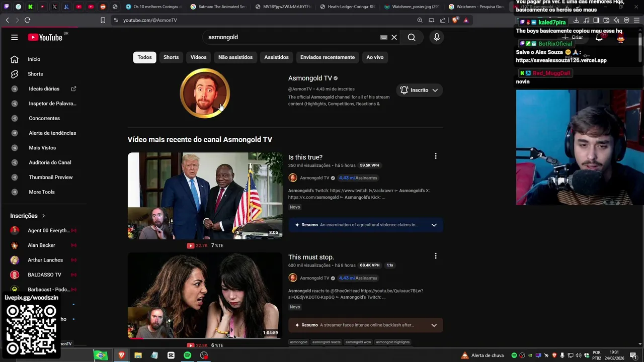
Task: Edit the 'asmongold' search field
Action: click(292, 37)
